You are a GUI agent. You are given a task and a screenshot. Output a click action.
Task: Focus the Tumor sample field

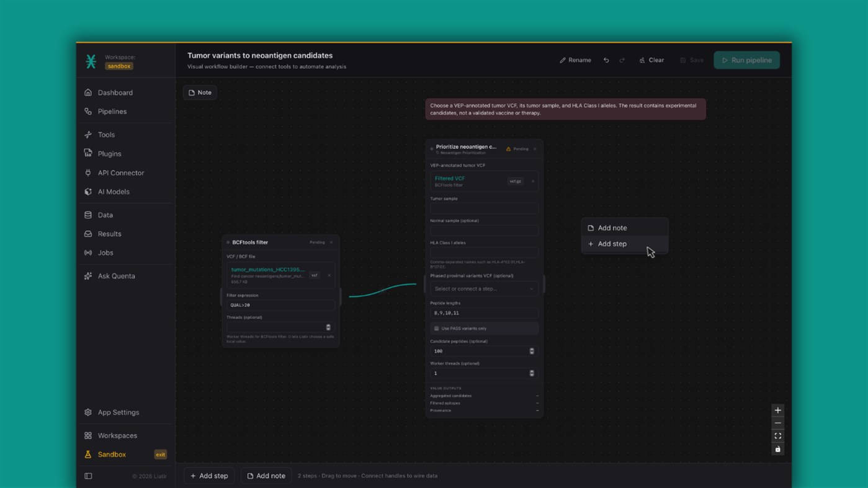click(484, 208)
